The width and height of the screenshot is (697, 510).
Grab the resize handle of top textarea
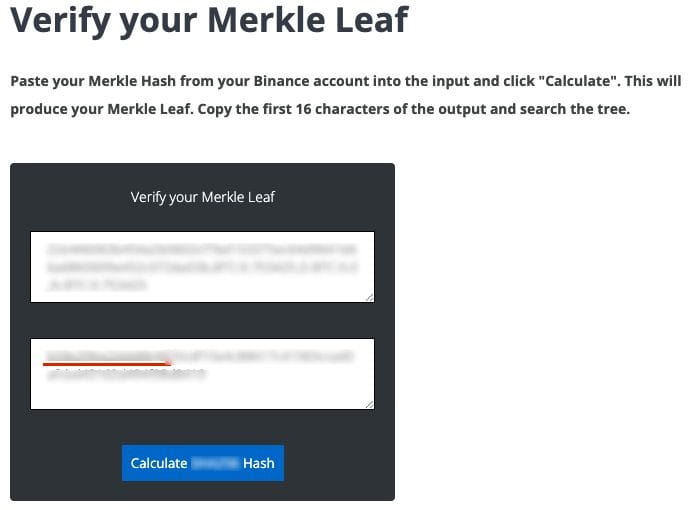point(370,297)
